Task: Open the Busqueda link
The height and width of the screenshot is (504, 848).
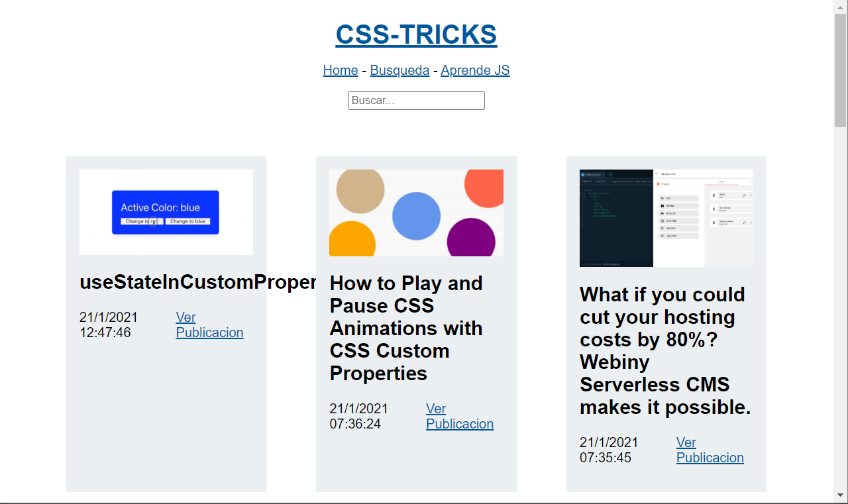Action: pos(399,70)
